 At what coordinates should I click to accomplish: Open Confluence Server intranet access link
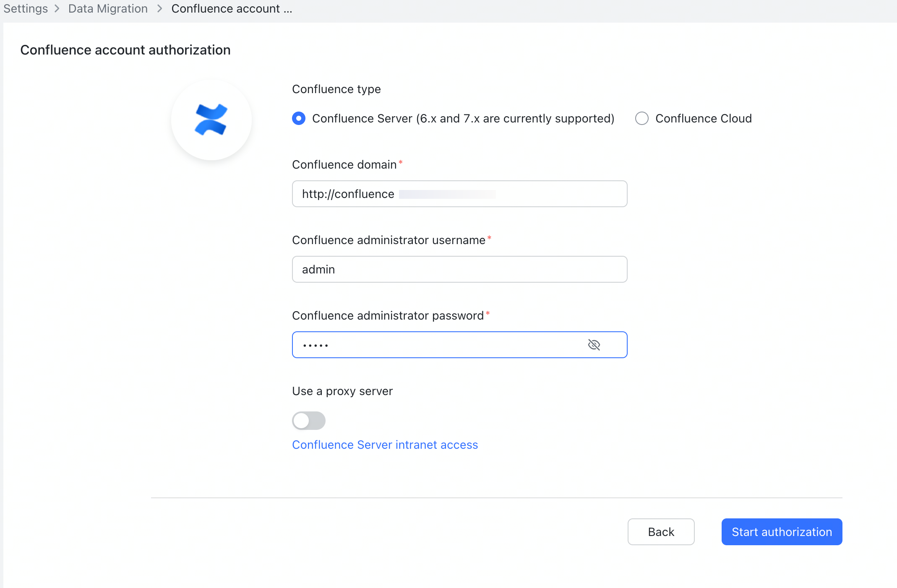pyautogui.click(x=385, y=445)
